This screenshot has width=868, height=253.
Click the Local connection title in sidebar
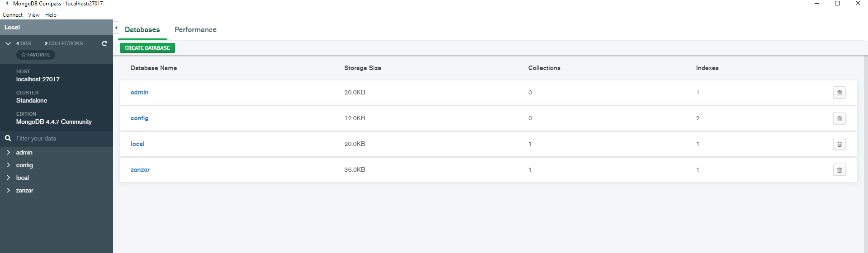pyautogui.click(x=12, y=27)
